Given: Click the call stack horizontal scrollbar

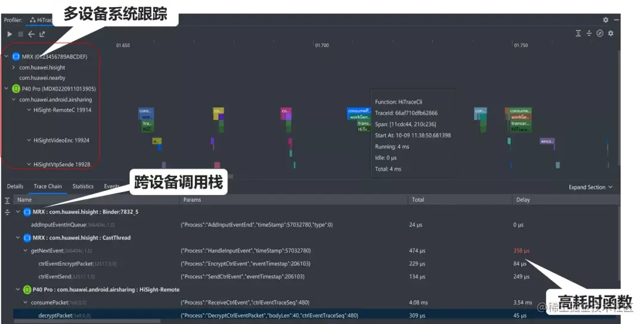Looking at the screenshot, I should coord(86,322).
